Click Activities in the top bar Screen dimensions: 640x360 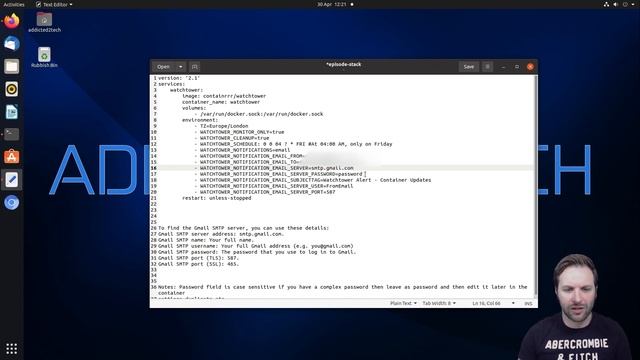[x=14, y=4]
